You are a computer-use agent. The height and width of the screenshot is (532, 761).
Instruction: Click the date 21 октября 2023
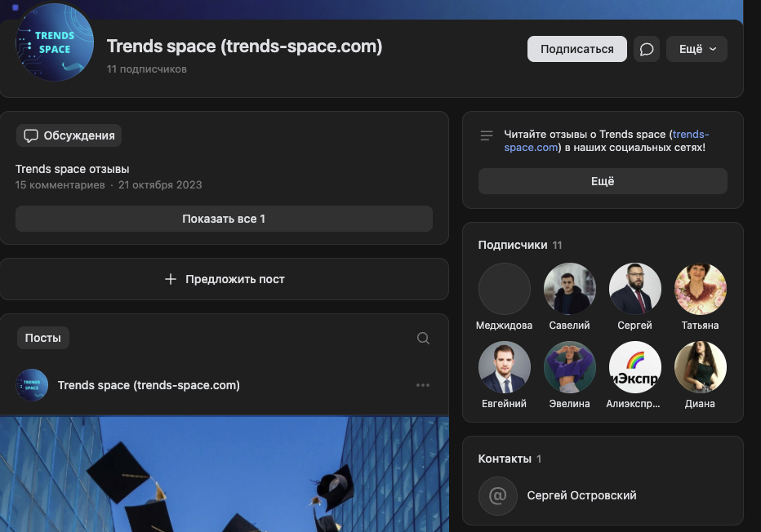click(160, 184)
